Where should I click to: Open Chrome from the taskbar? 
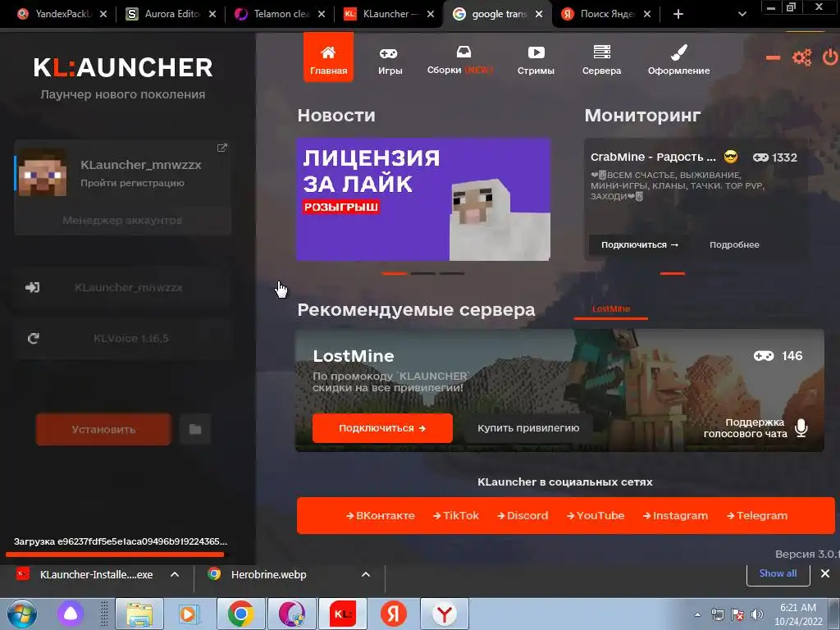coord(240,614)
